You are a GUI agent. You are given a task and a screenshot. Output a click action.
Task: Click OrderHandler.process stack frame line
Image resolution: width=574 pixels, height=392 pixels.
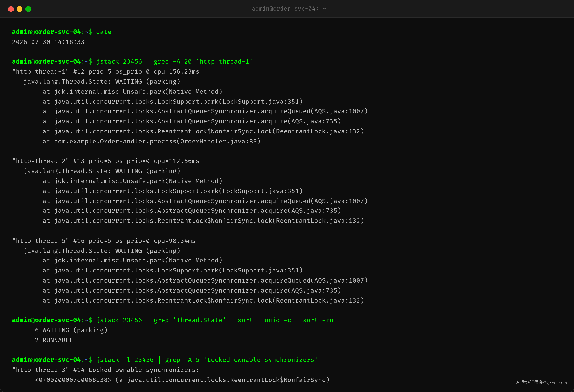click(152, 142)
